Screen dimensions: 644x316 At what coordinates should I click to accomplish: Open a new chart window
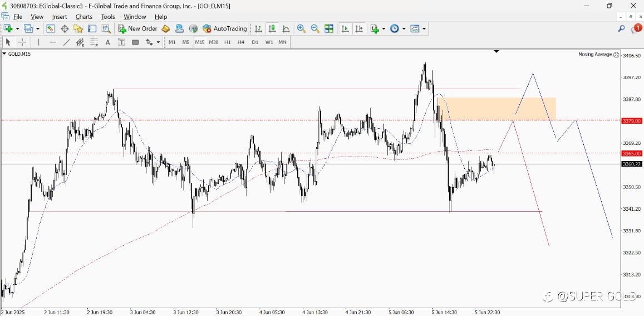pos(8,28)
